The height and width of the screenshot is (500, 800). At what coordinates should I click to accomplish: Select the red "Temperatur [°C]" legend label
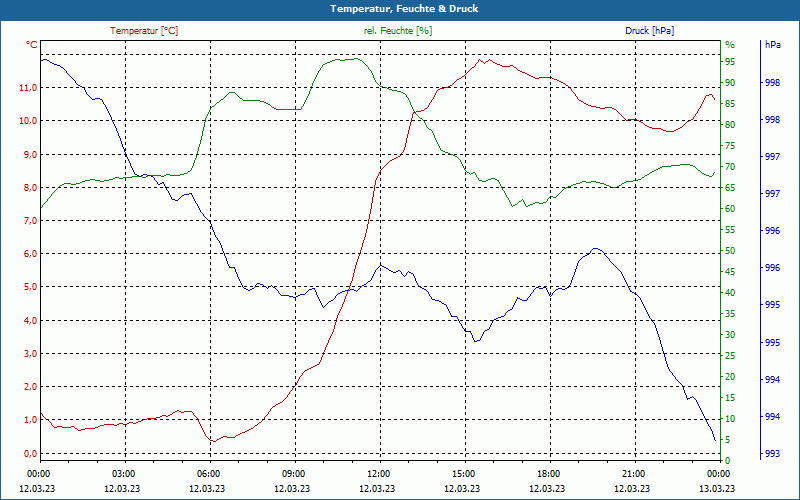coord(144,31)
